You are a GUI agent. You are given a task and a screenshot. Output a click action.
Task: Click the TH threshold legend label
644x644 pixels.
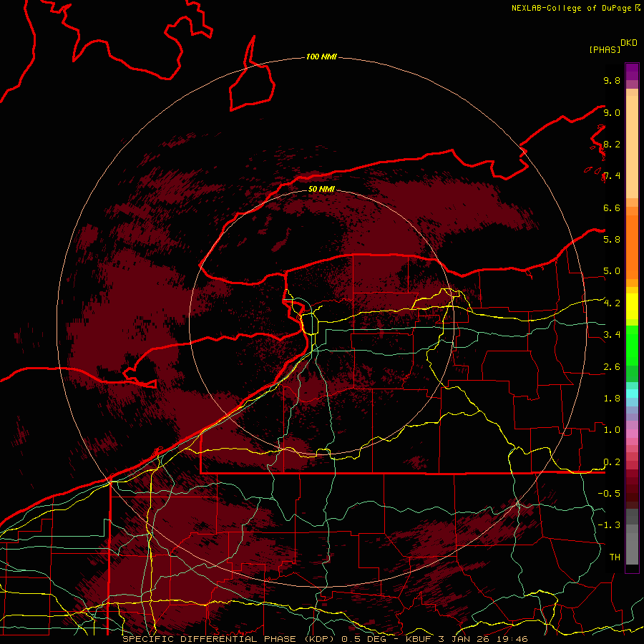click(x=615, y=557)
